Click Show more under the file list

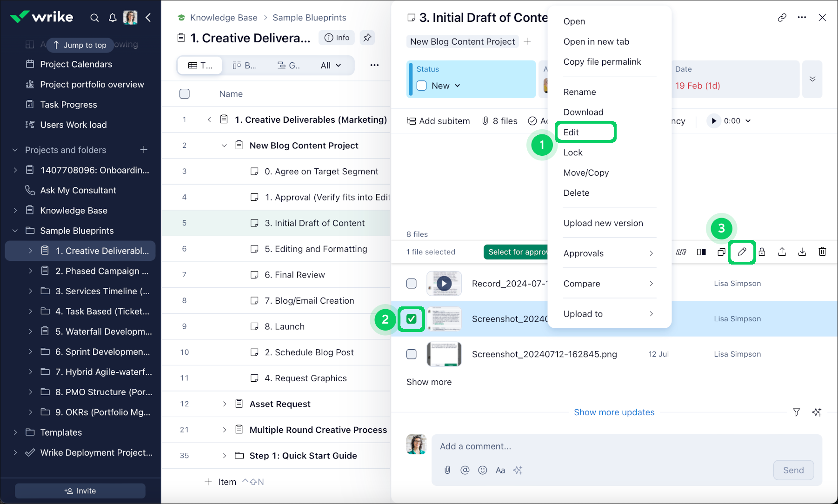tap(429, 382)
